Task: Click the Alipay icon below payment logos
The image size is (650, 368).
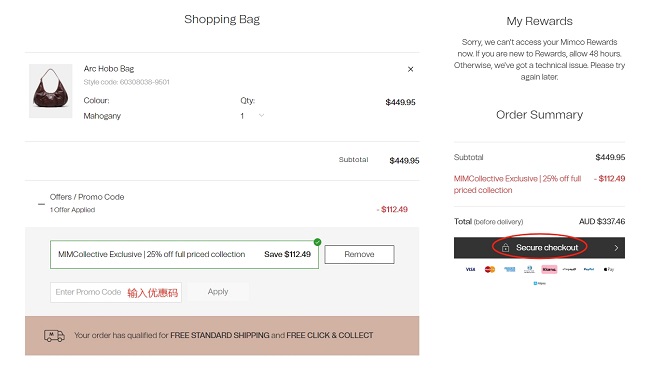Action: 539,283
